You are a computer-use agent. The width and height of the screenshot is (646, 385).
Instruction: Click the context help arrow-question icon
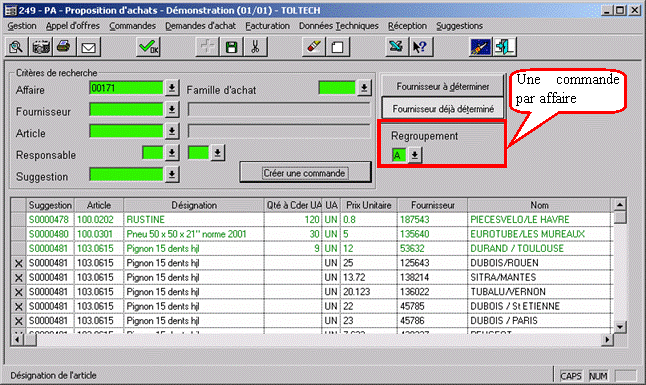pos(421,47)
